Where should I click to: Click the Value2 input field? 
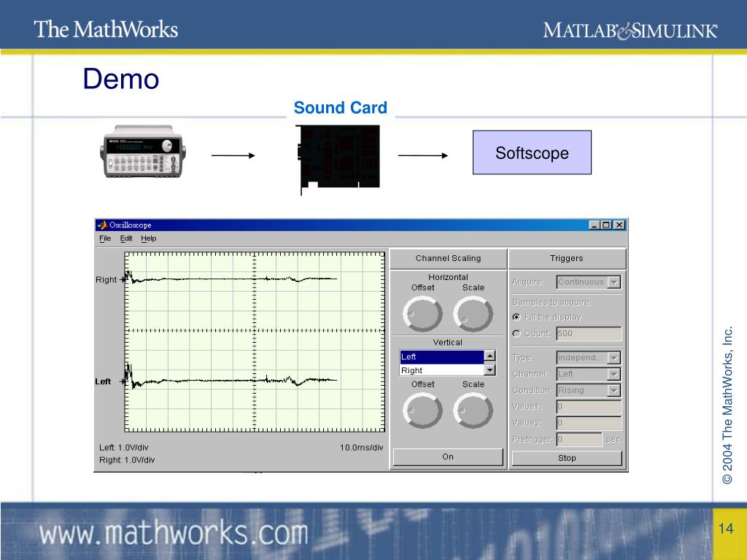589,423
